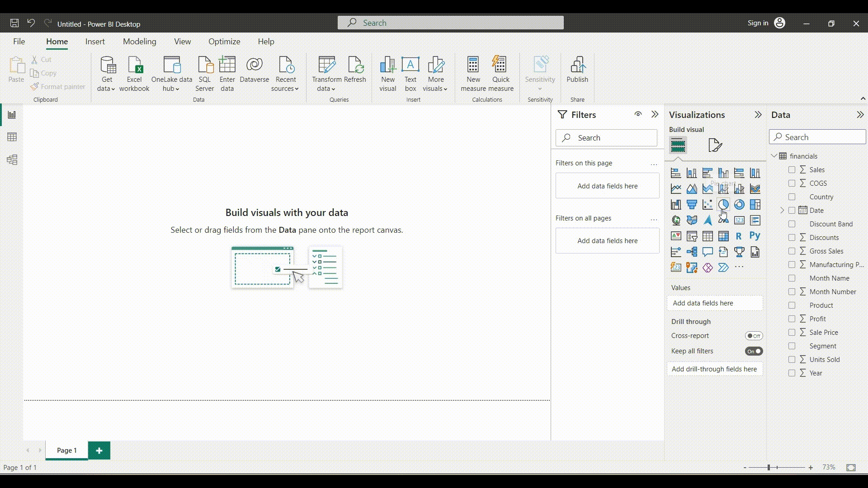Select the Treemap visual
Screen dimensions: 868x488
(x=755, y=205)
